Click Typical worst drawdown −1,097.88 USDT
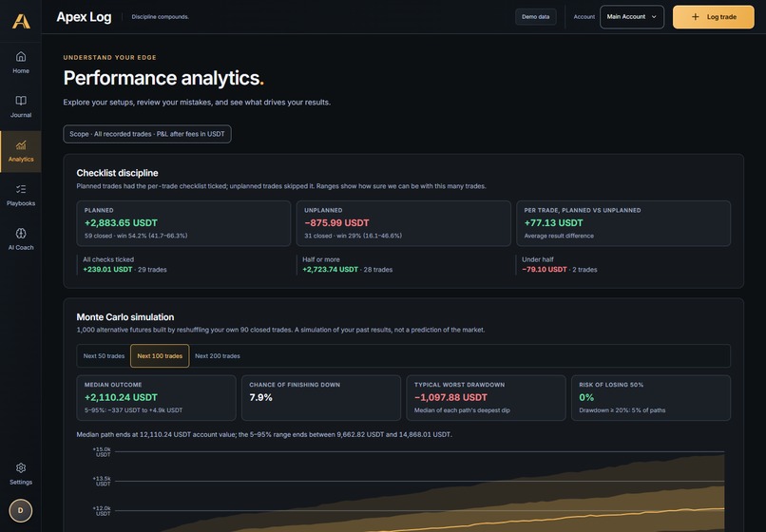766x532 pixels. point(450,397)
